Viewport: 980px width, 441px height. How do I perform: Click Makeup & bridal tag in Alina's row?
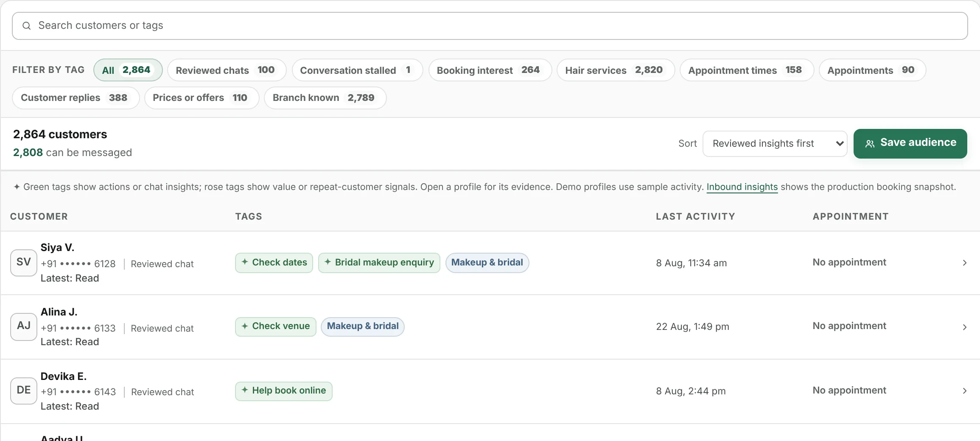pos(363,327)
